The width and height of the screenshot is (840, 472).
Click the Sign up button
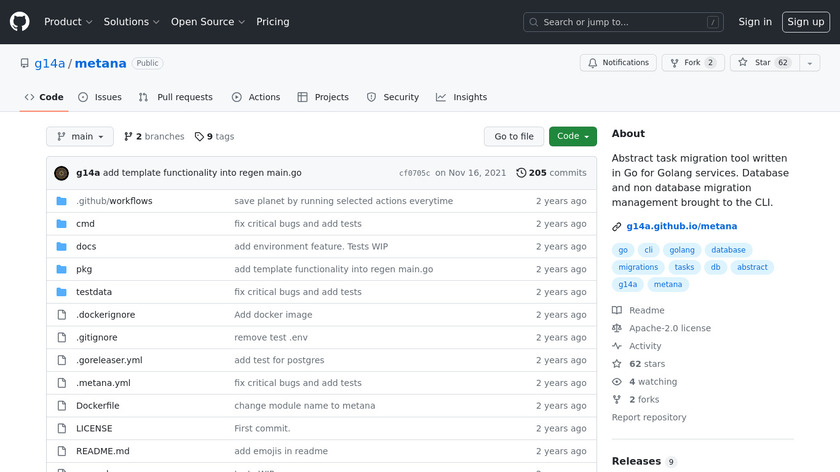pyautogui.click(x=805, y=22)
